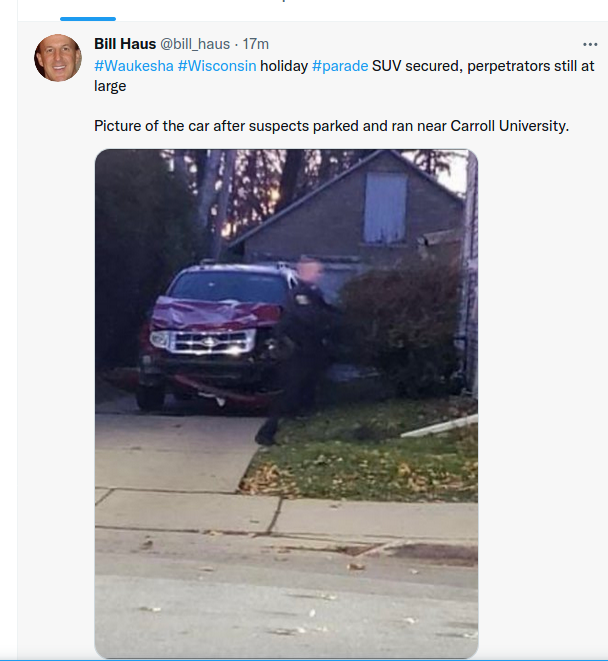608x661 pixels.
Task: Open the tweet's three-dot more menu
Action: [x=590, y=44]
